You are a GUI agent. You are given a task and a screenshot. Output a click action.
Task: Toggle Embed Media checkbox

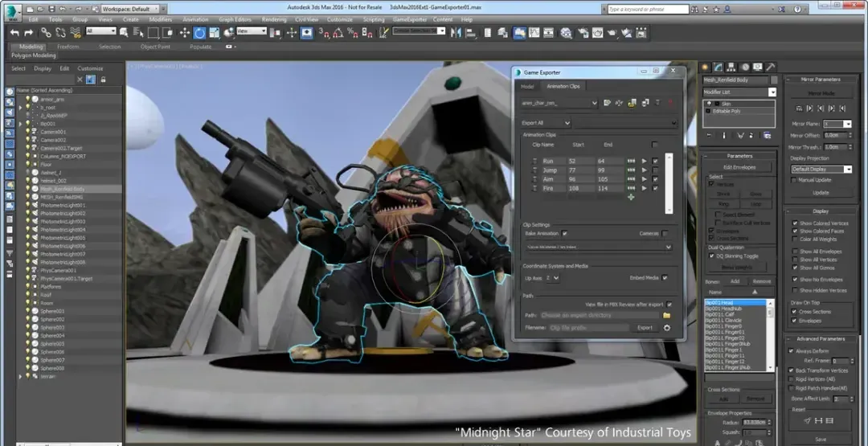click(x=665, y=278)
